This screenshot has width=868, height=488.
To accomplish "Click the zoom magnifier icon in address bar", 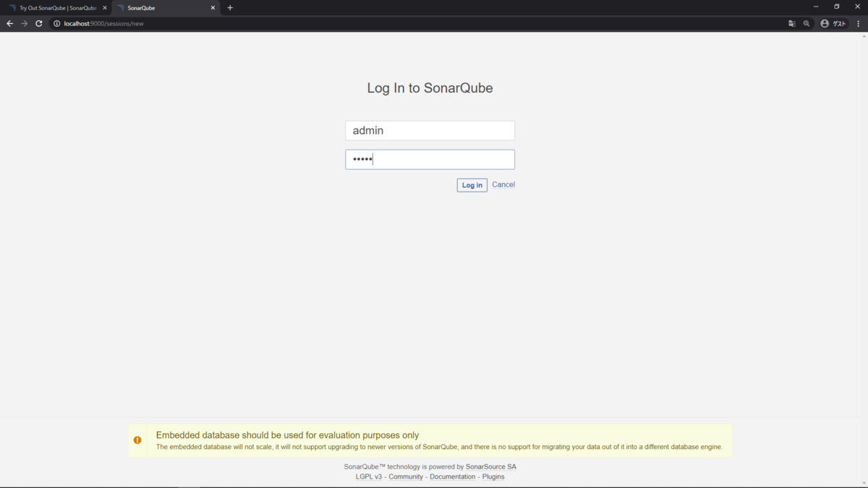I will tap(807, 23).
